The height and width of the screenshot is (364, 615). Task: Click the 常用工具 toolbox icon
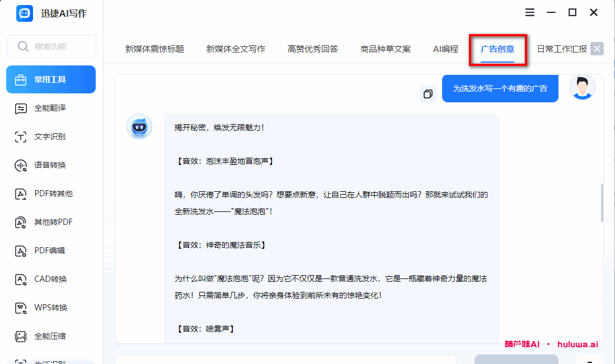(x=20, y=79)
